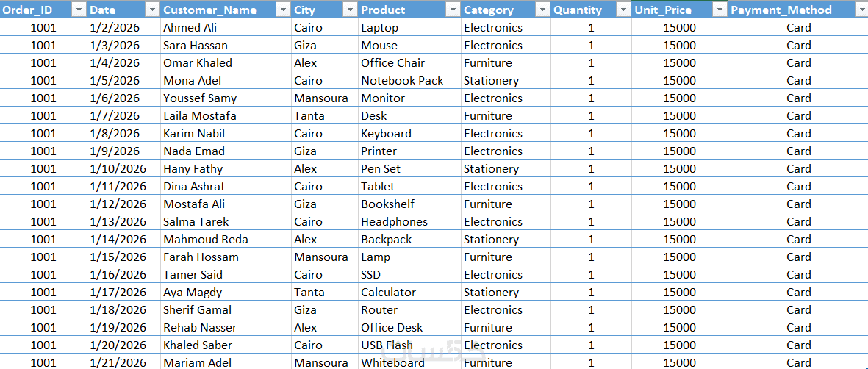This screenshot has height=369, width=868.
Task: Select the Notebook Pack cell
Action: [x=402, y=81]
